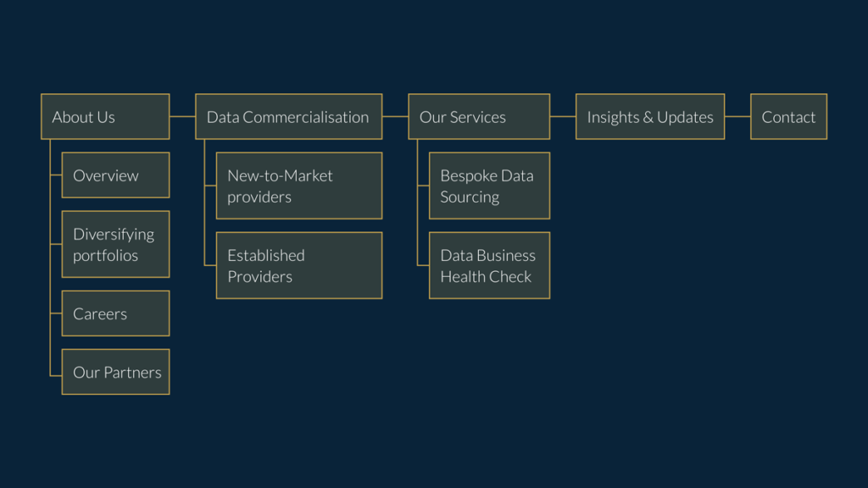
Task: Select the Our Partners box
Action: click(115, 372)
